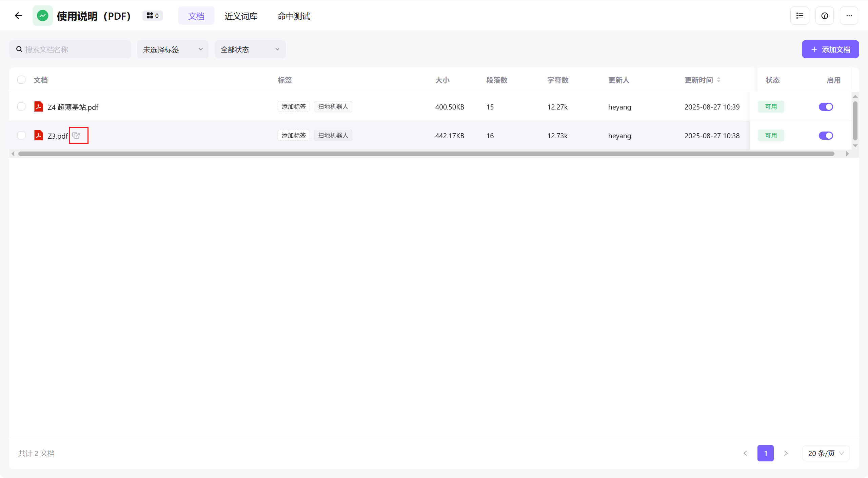Click the open-link icon beside Z3.pdf
This screenshot has width=868, height=478.
[x=76, y=135]
